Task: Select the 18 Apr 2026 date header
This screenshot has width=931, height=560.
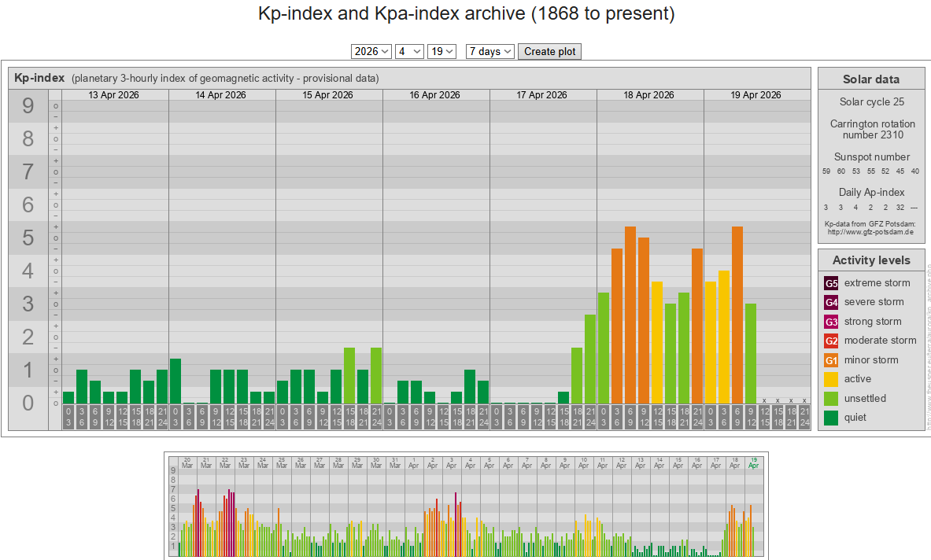Action: coord(648,95)
